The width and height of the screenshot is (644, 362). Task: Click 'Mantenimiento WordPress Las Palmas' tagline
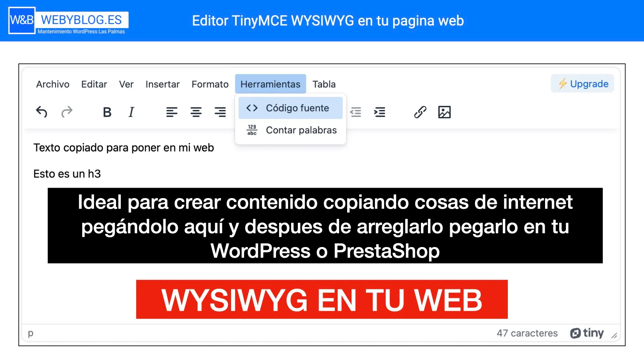tap(81, 31)
